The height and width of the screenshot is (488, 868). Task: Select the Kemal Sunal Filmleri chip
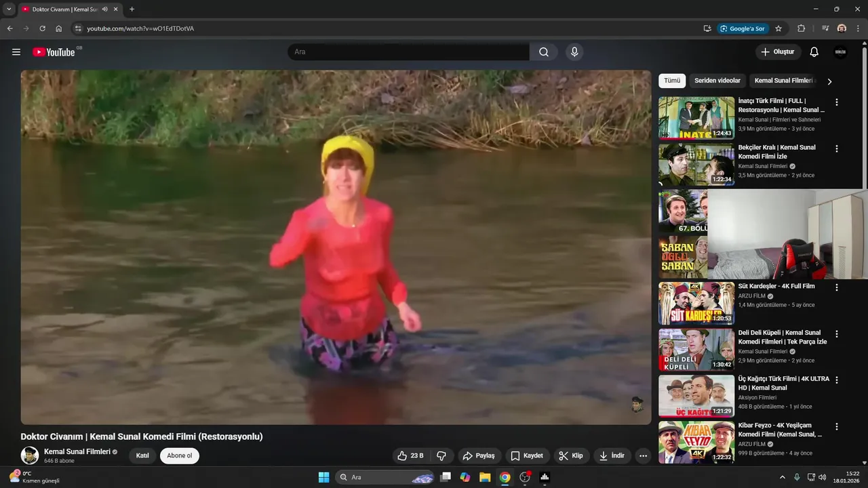click(x=783, y=81)
